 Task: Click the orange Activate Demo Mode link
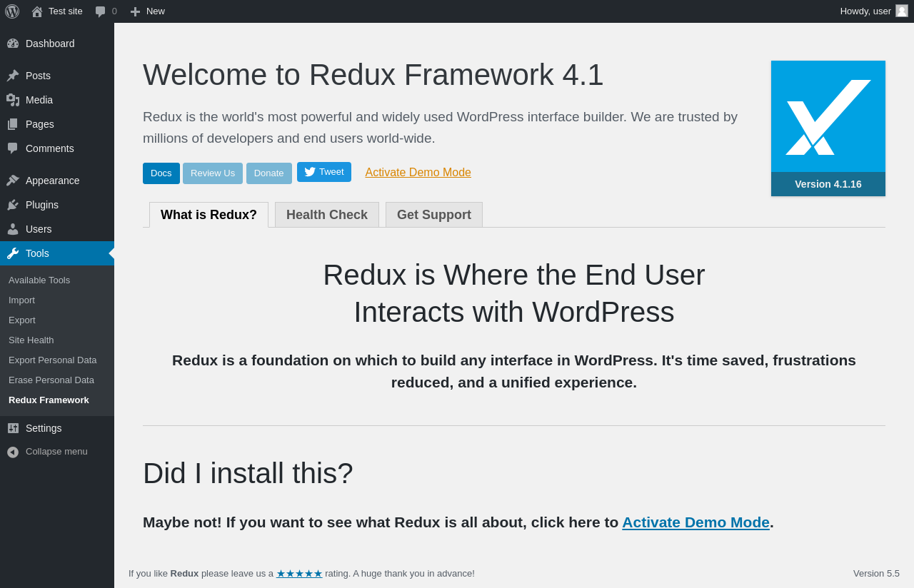(x=418, y=173)
